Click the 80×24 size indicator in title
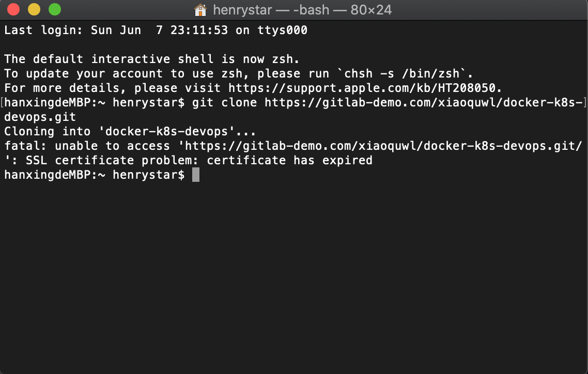This screenshot has height=374, width=588. click(x=370, y=9)
